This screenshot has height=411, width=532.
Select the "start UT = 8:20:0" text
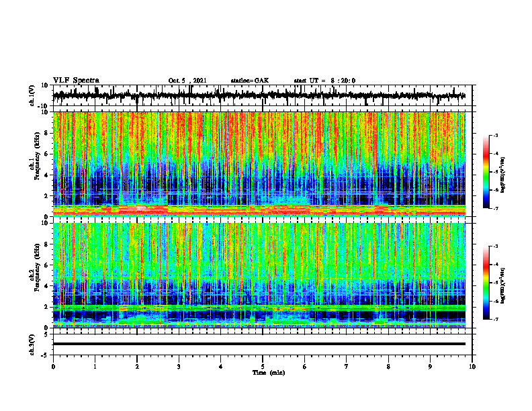click(x=324, y=81)
